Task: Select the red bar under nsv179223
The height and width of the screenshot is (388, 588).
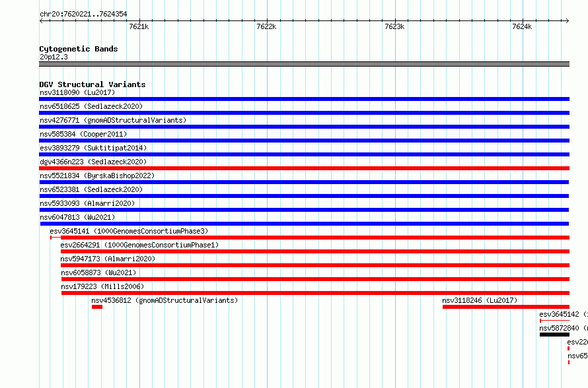Action: coord(315,293)
